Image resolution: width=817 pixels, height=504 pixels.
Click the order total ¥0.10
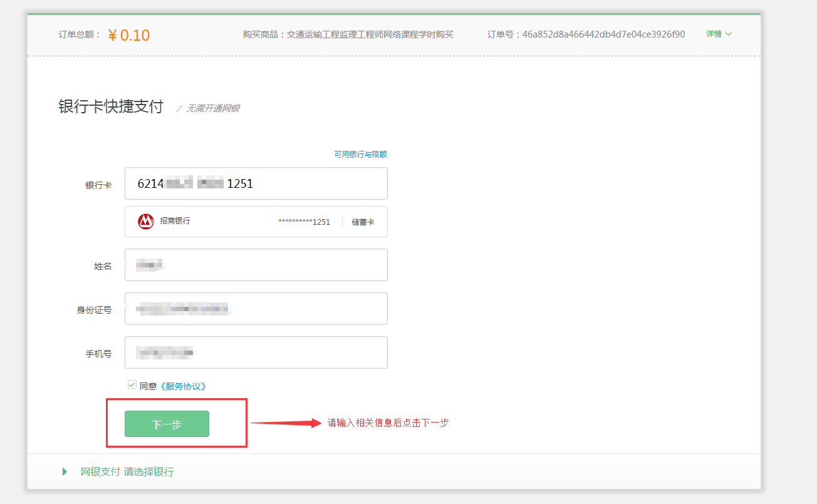[129, 34]
